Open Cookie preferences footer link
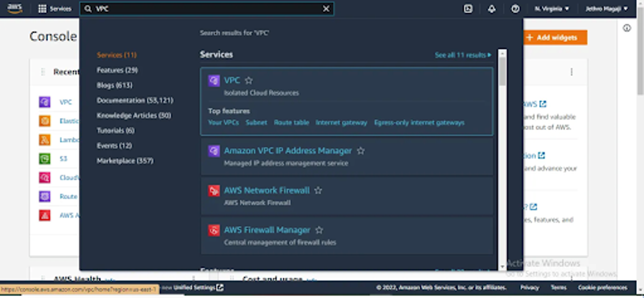The image size is (644, 298). point(602,287)
